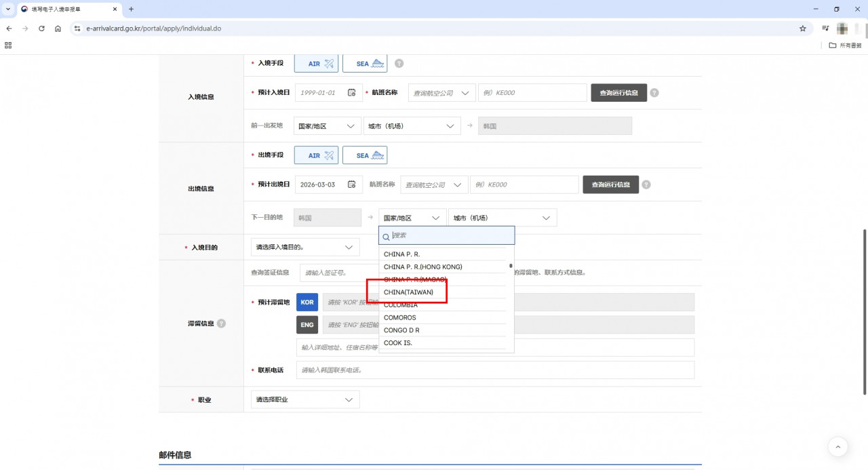868x470 pixels.
Task: Expand the entry airline search dropdown
Action: point(441,93)
